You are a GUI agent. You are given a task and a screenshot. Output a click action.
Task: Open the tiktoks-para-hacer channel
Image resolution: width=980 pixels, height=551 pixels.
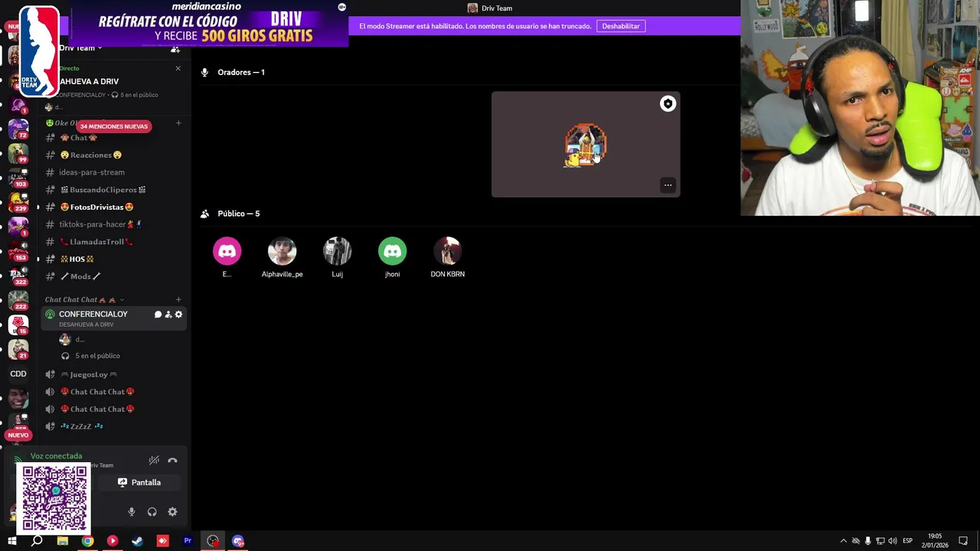click(x=113, y=224)
